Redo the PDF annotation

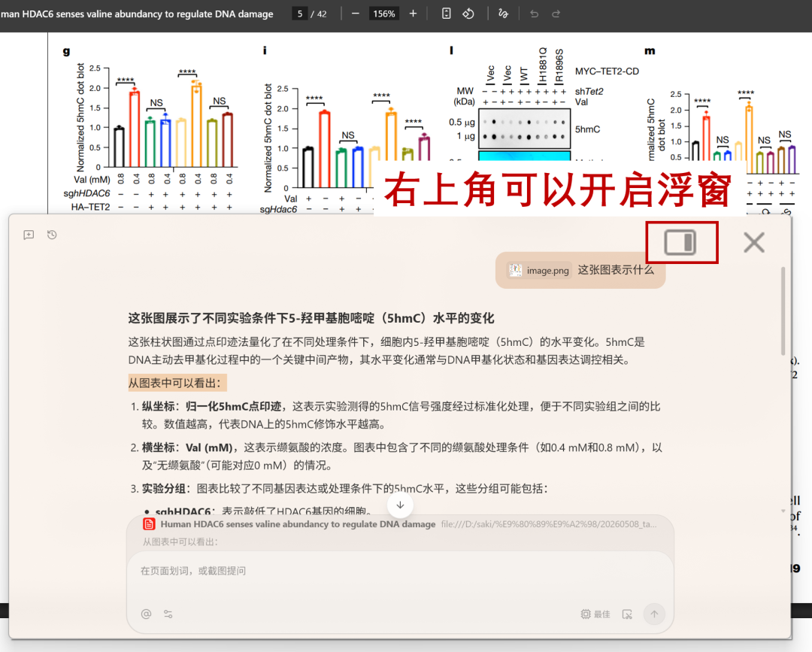coord(556,14)
